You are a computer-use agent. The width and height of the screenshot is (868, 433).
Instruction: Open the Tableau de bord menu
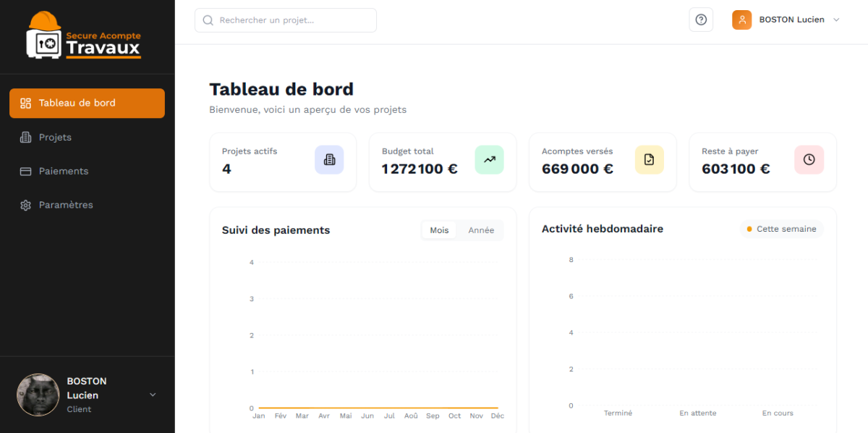click(87, 103)
